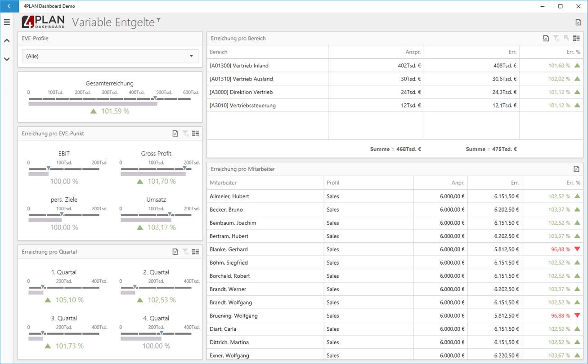This screenshot has width=588, height=364.
Task: Select the Blanke, Gerhard row
Action: 395,249
